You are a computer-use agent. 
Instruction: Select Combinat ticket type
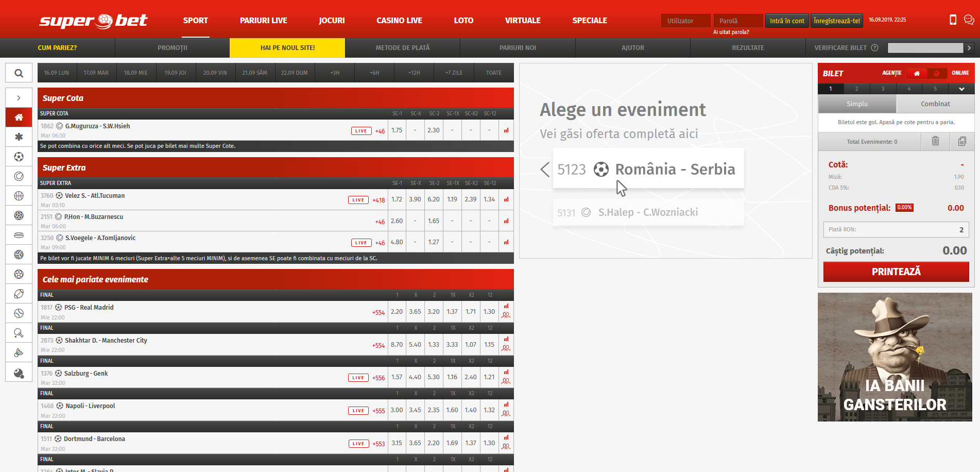pos(935,104)
